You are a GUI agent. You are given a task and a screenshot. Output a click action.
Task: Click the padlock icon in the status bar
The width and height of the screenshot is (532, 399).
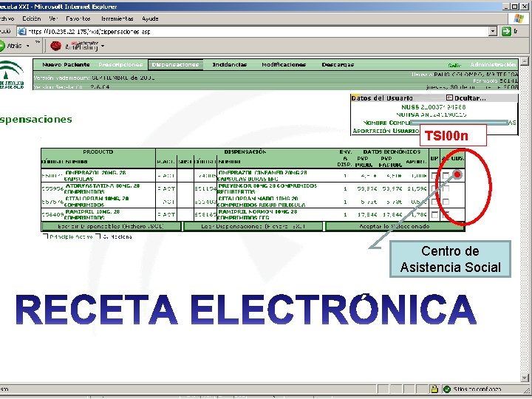pos(434,389)
